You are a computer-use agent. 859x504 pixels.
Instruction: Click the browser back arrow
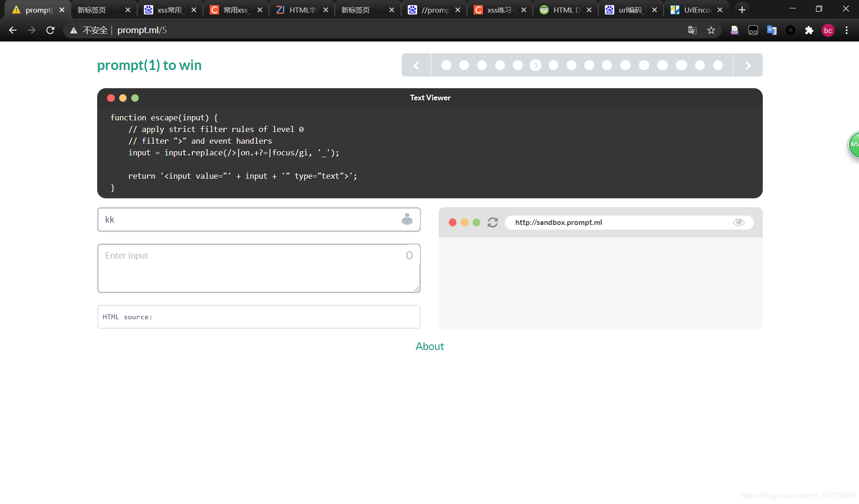tap(13, 30)
